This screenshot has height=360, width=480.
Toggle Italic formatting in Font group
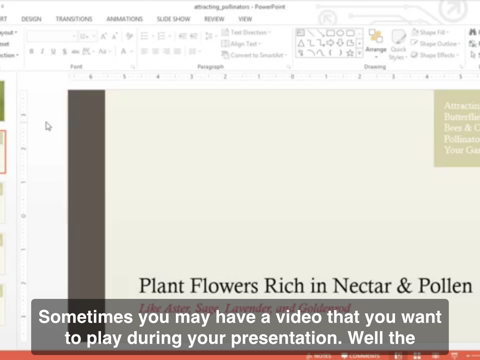tap(42, 51)
